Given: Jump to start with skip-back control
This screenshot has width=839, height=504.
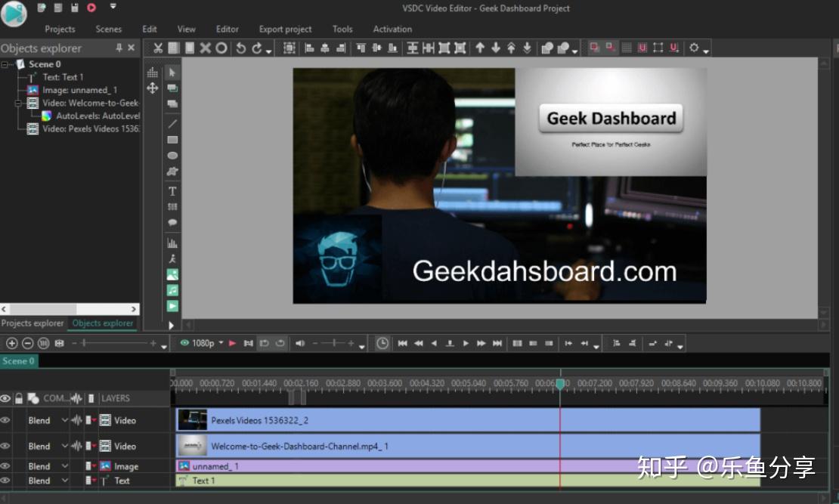Looking at the screenshot, I should [x=402, y=344].
